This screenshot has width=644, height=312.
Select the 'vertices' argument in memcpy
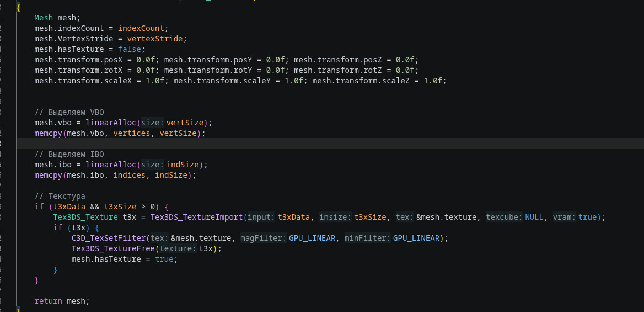point(131,133)
